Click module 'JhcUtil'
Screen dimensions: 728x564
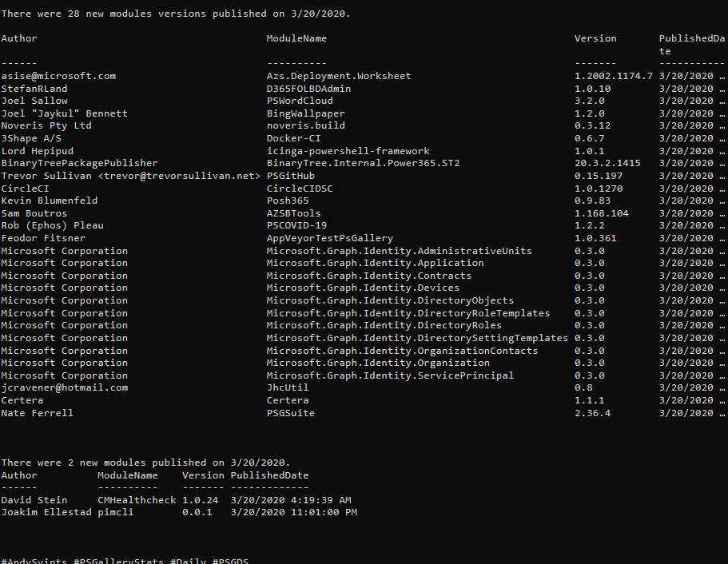(x=288, y=387)
